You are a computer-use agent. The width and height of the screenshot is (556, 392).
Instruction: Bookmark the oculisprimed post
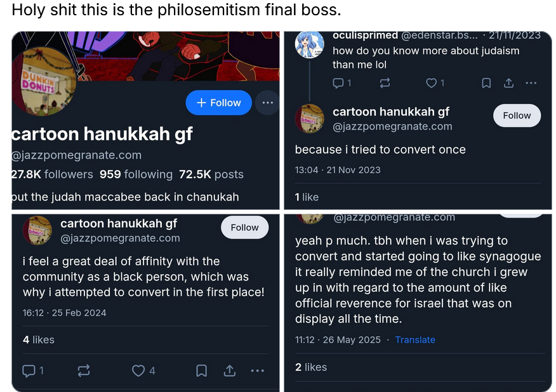click(x=486, y=83)
